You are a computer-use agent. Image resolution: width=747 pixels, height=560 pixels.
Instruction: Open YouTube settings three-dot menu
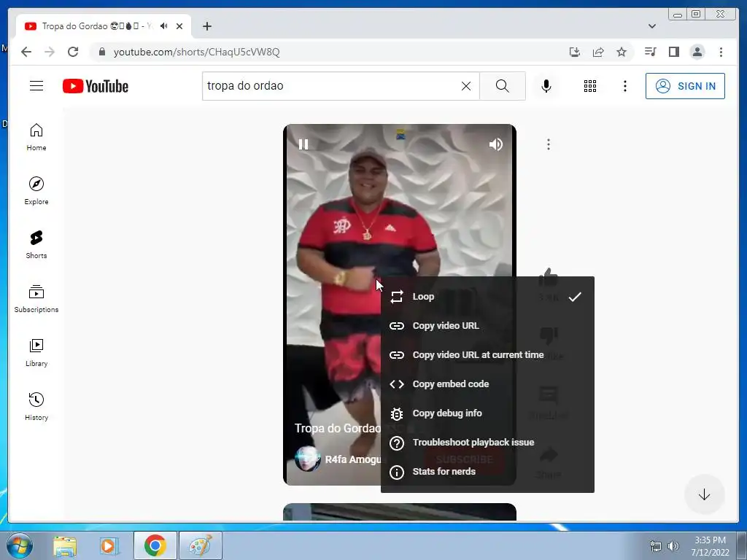(x=624, y=86)
